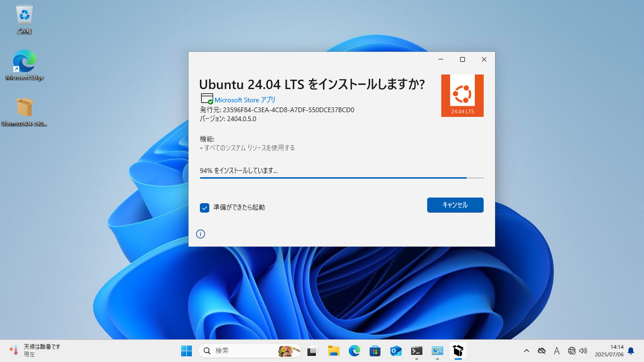Minimize the installer window
Viewport: 644px width, 362px height.
point(441,59)
